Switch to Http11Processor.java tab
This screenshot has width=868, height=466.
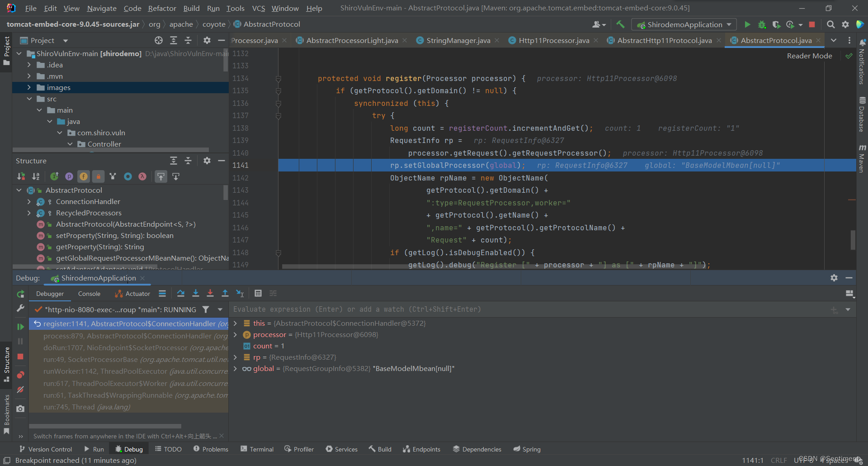tap(554, 40)
